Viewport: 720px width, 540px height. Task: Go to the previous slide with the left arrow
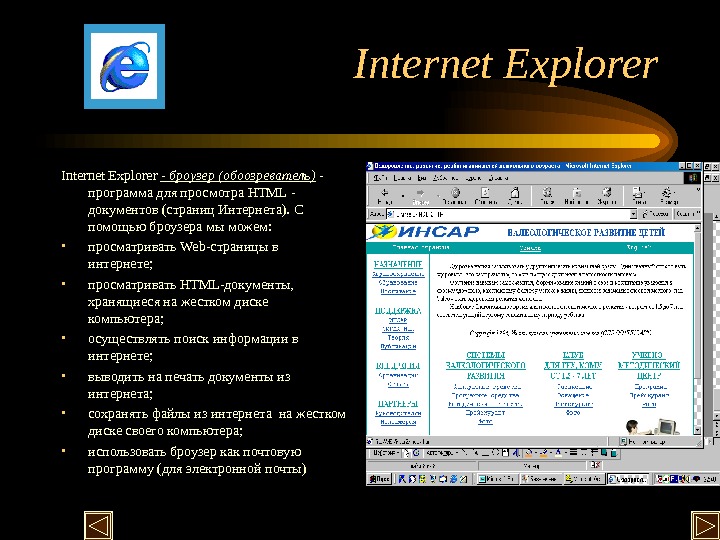pyautogui.click(x=98, y=526)
